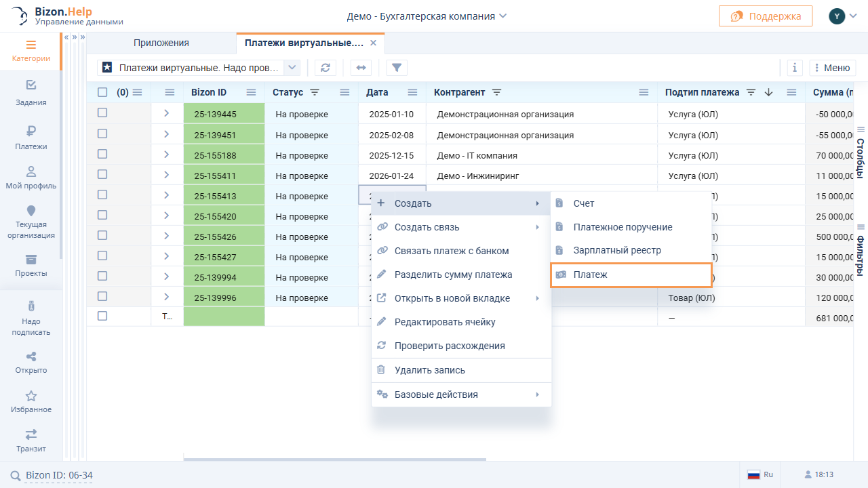Open Надо подписать sidebar item

tap(31, 318)
